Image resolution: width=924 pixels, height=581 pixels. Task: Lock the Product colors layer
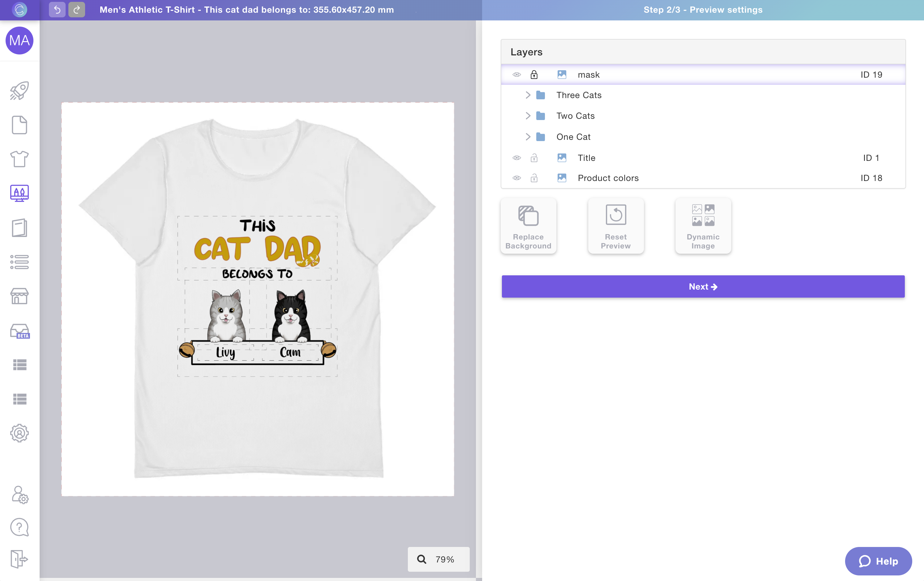[x=534, y=178]
